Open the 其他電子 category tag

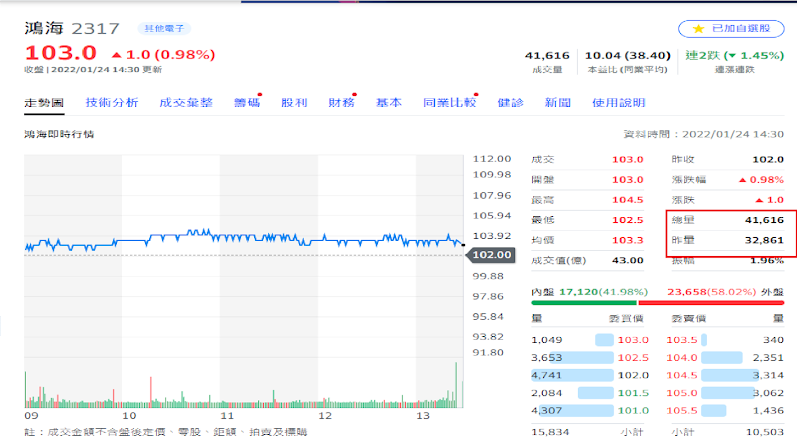(164, 28)
